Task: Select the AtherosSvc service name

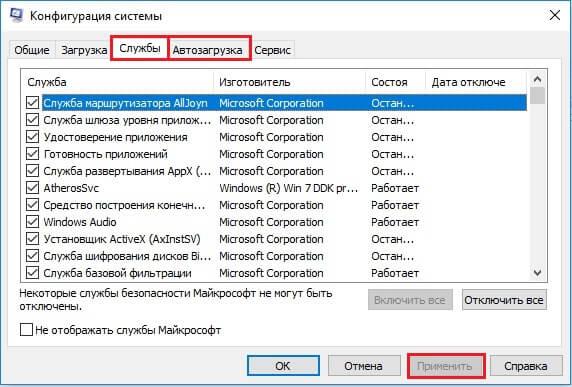Action: tap(71, 188)
